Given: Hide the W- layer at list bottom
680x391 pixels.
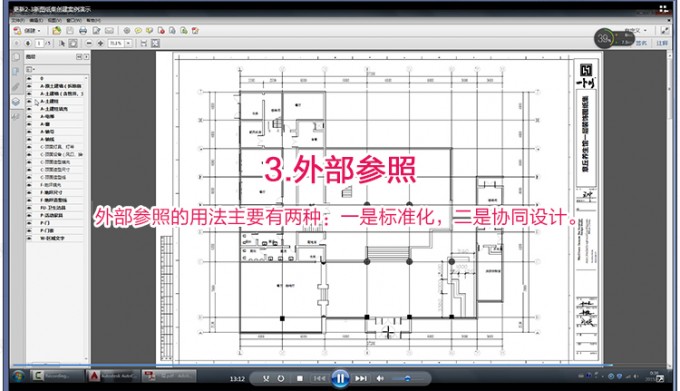Looking at the screenshot, I should coord(29,238).
